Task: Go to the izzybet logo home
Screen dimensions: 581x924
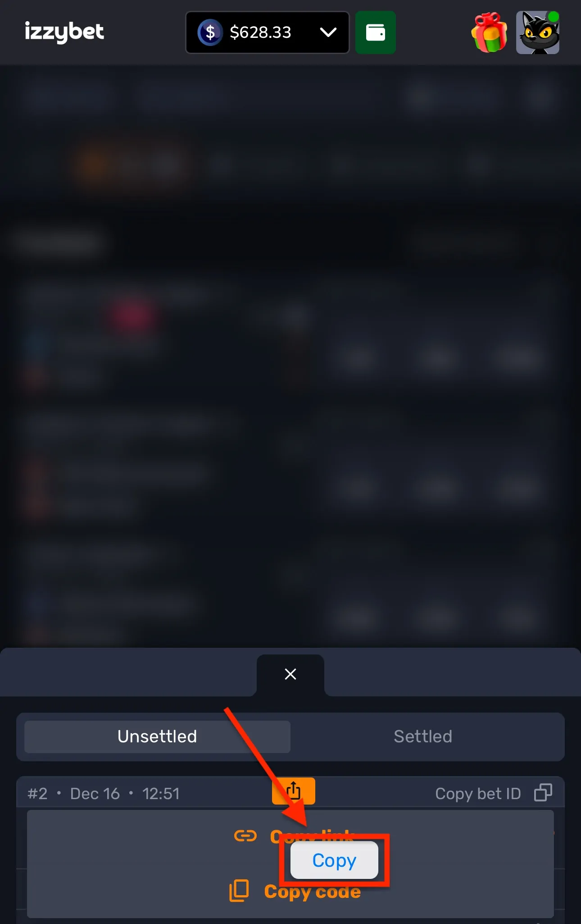Action: click(x=64, y=32)
